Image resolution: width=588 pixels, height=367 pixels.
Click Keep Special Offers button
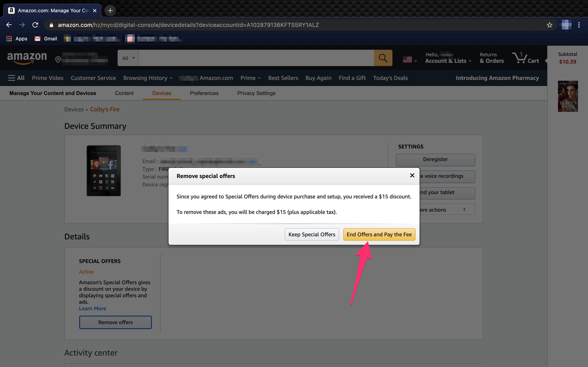[x=312, y=234]
